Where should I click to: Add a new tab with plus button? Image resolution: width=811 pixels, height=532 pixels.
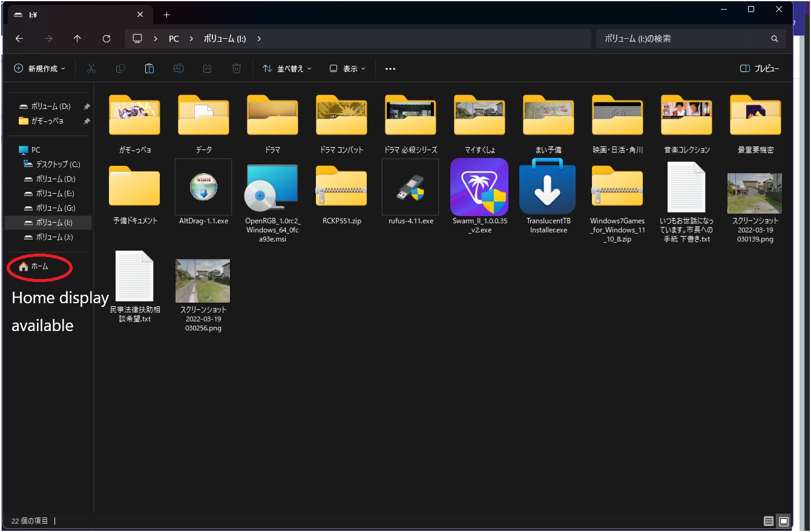[x=167, y=15]
